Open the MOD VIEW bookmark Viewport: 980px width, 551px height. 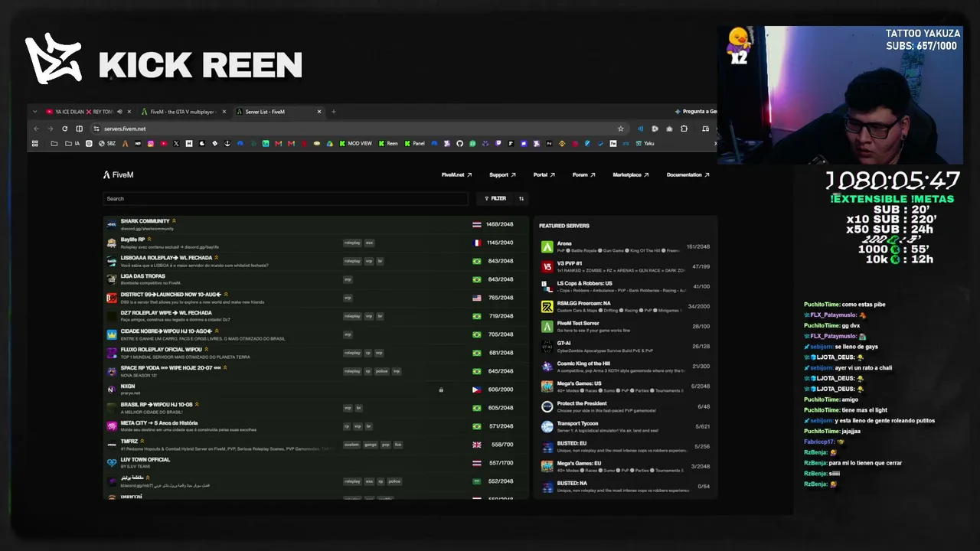tap(355, 143)
